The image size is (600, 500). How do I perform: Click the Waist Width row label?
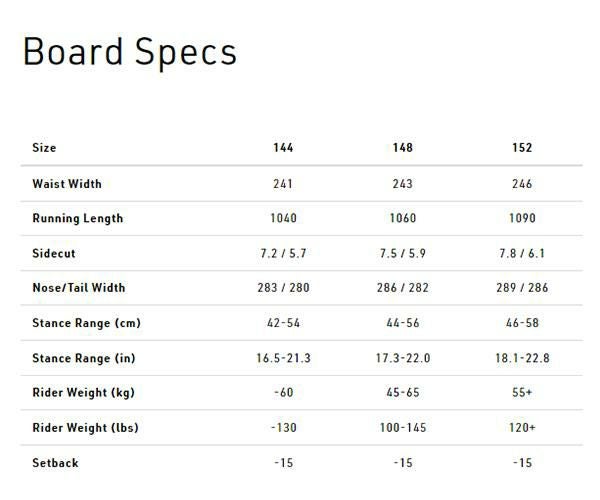[x=66, y=184]
